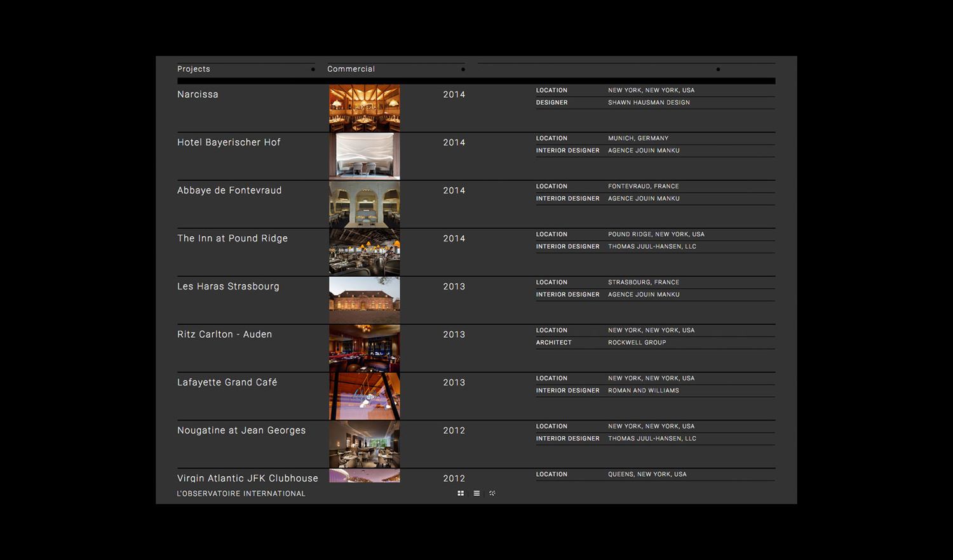
Task: Open the third empty filter dropdown dot
Action: coord(718,69)
